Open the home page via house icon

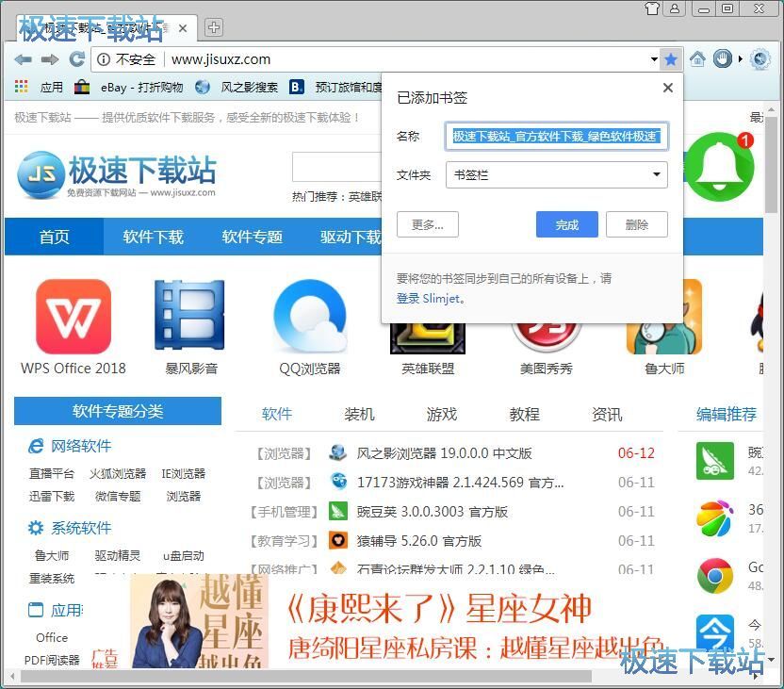pyautogui.click(x=697, y=59)
